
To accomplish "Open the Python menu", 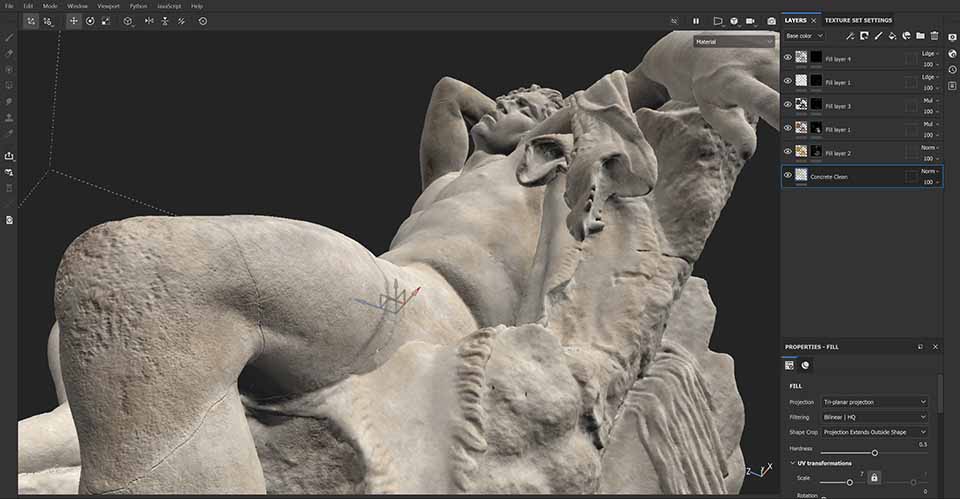I will click(138, 6).
